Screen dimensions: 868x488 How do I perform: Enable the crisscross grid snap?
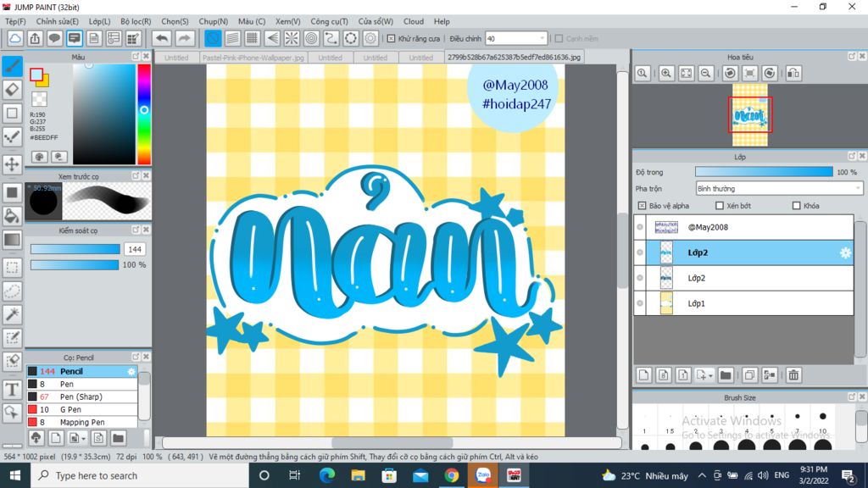[253, 38]
